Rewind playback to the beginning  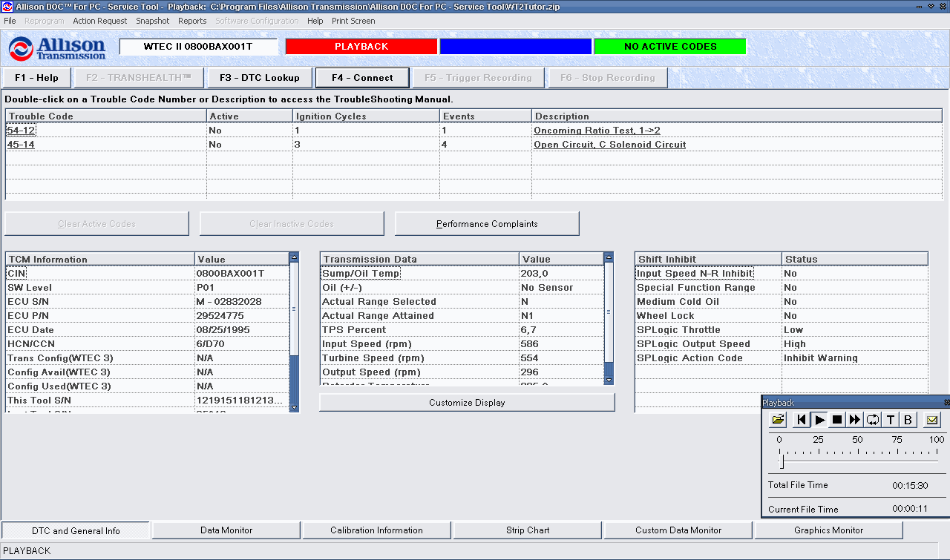point(802,420)
